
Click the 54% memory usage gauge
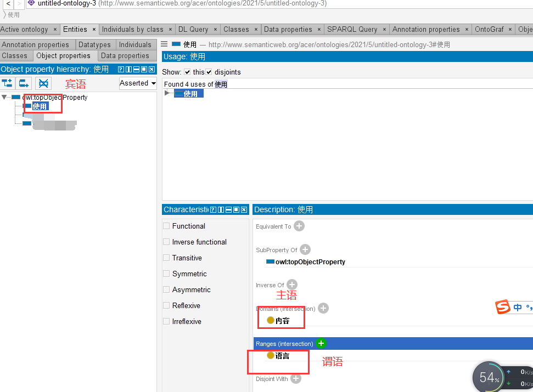pos(489,377)
